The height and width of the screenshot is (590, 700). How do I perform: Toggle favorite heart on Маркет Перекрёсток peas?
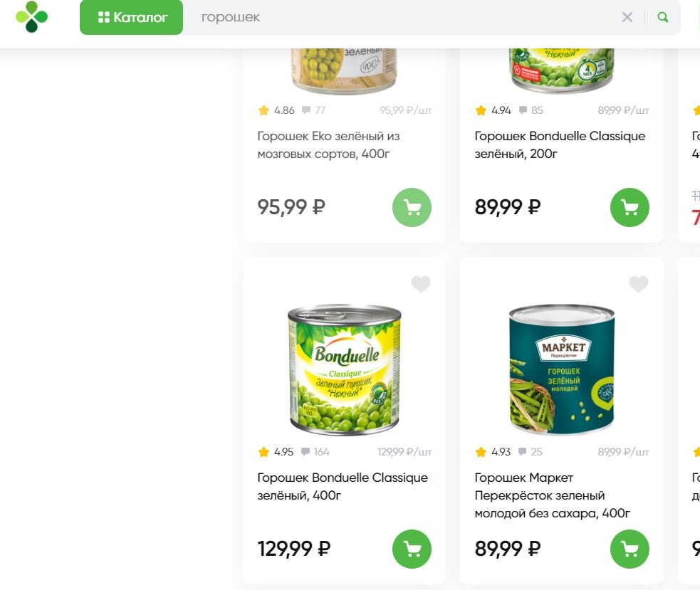(x=639, y=285)
